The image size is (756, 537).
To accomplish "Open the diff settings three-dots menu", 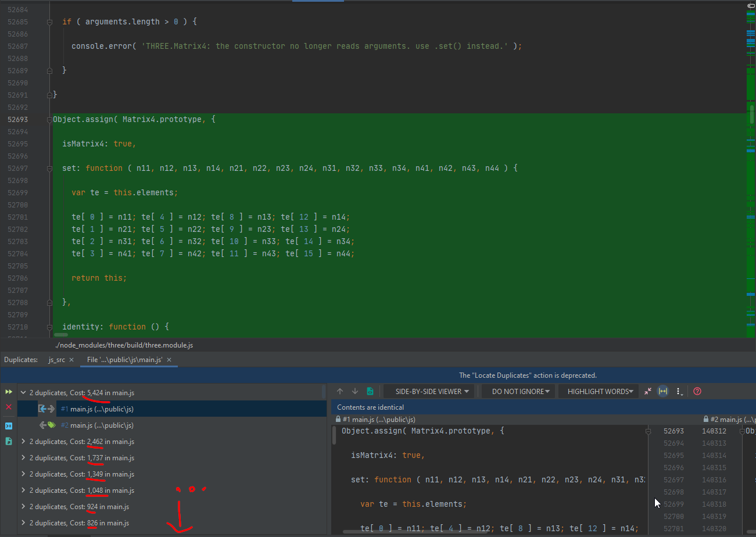I will pyautogui.click(x=679, y=392).
